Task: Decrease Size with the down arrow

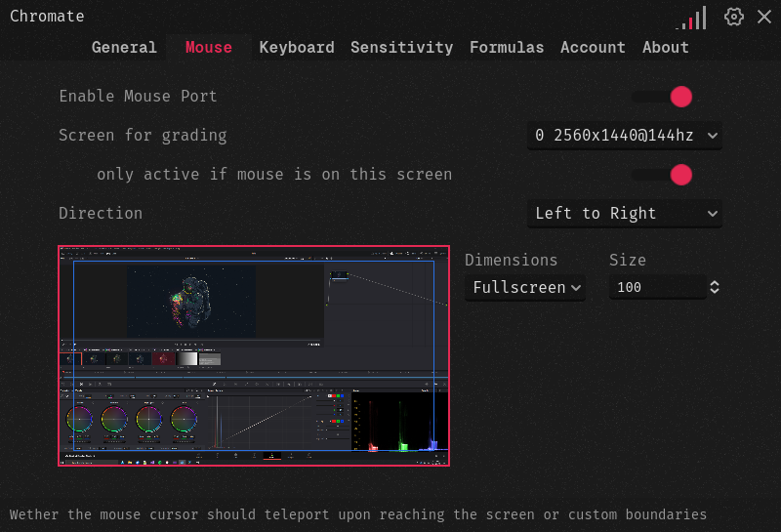Action: pos(715,292)
